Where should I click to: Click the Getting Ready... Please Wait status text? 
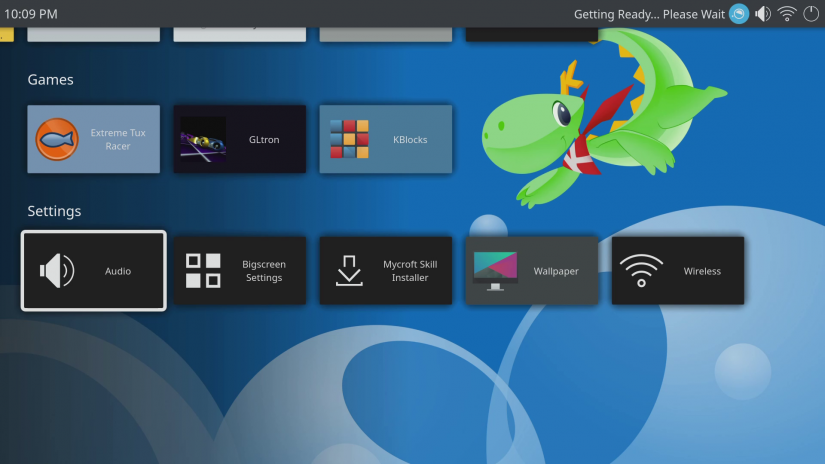point(649,14)
